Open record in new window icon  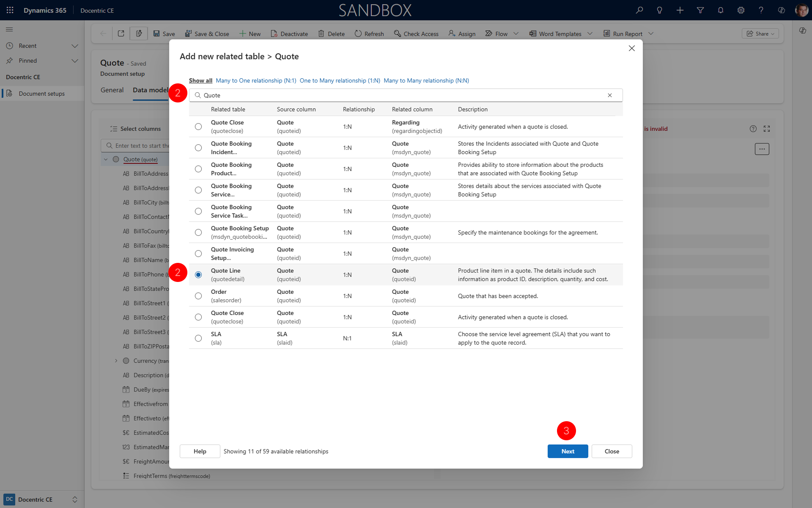pyautogui.click(x=121, y=33)
